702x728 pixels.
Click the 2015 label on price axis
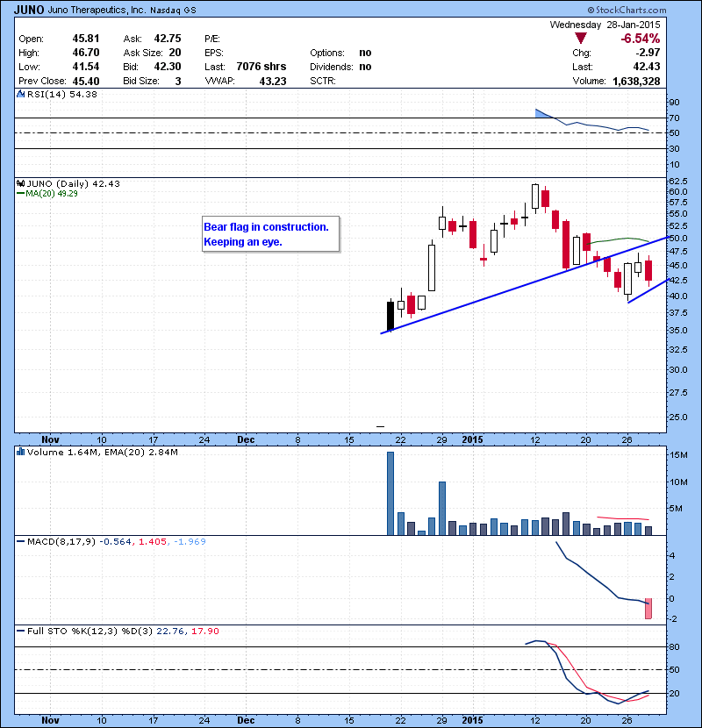(472, 439)
